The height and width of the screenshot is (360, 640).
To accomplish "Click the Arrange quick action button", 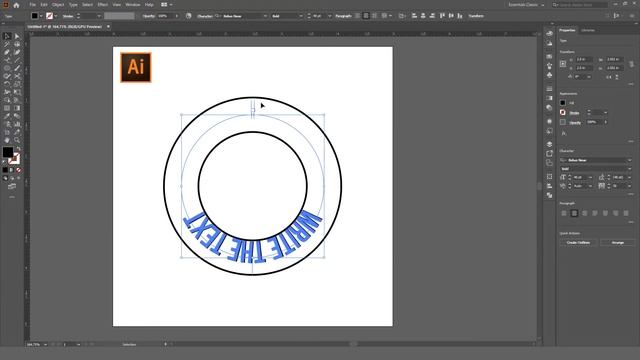I will tap(618, 242).
